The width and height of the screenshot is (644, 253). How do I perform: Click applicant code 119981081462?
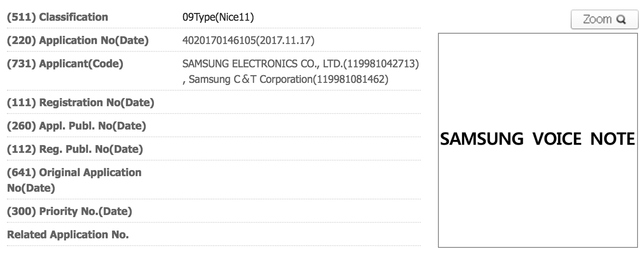(351, 80)
